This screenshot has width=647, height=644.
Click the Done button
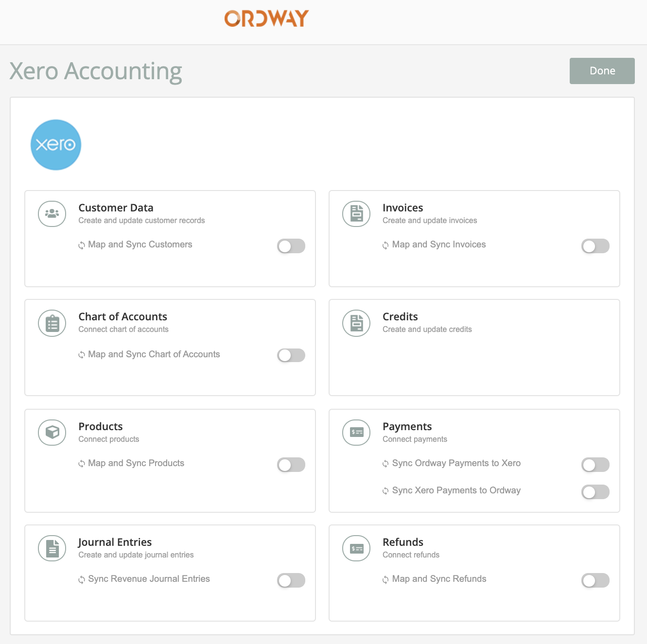[x=602, y=71]
